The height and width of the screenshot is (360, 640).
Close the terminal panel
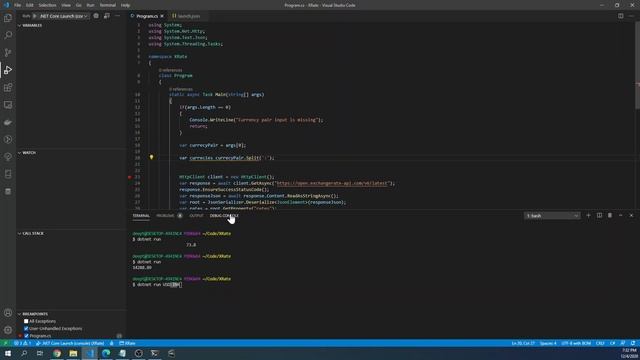(631, 216)
